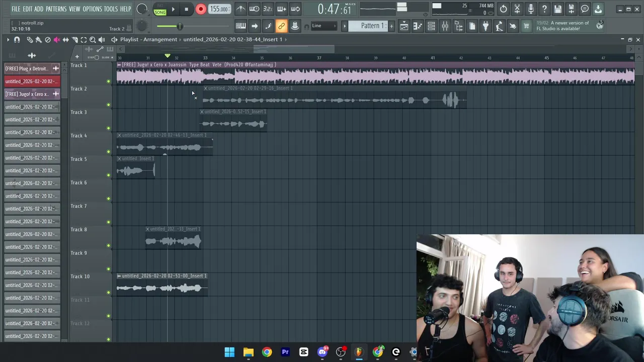This screenshot has width=644, height=362.
Task: Open the menu of the untitled Insert 1 clip on Track 10
Action: [119, 276]
